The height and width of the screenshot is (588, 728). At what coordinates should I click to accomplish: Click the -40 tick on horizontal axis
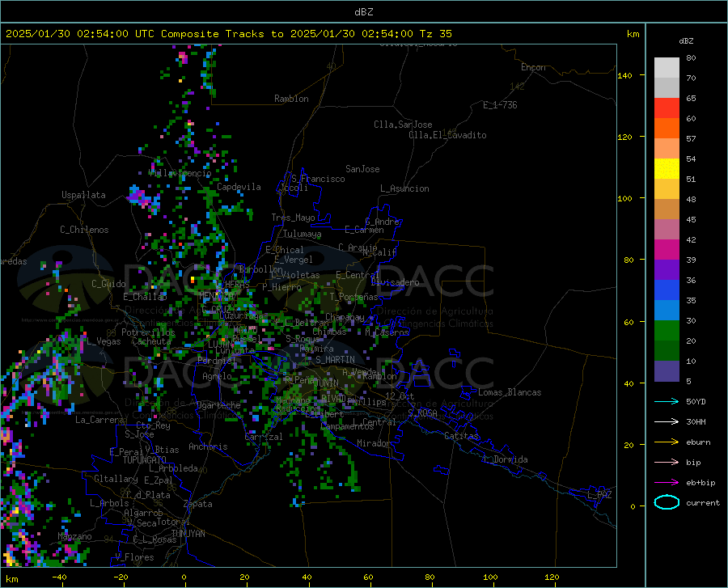[59, 577]
